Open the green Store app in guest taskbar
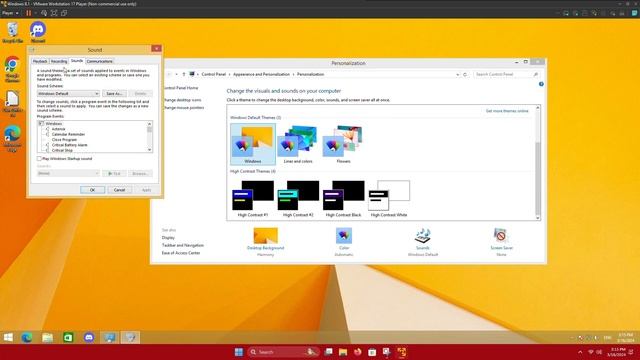The height and width of the screenshot is (360, 640). [x=68, y=337]
